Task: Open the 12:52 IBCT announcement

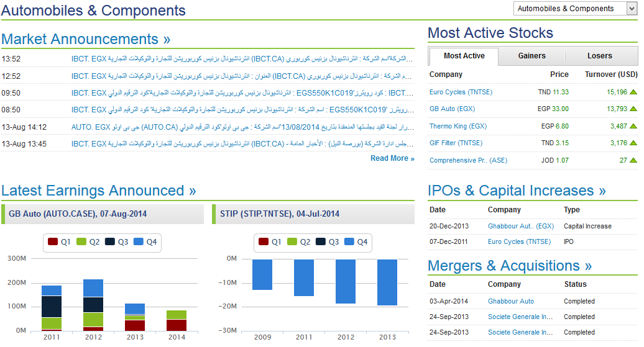Action: (242, 76)
